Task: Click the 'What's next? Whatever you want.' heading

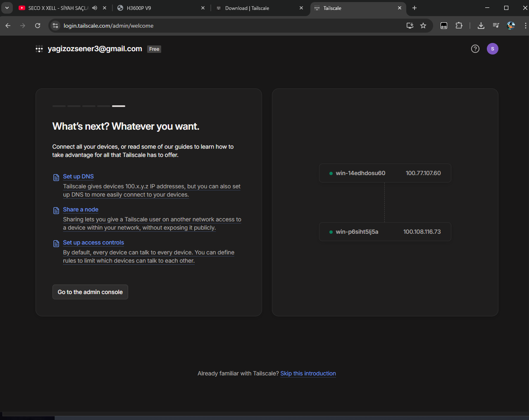Action: (x=126, y=126)
